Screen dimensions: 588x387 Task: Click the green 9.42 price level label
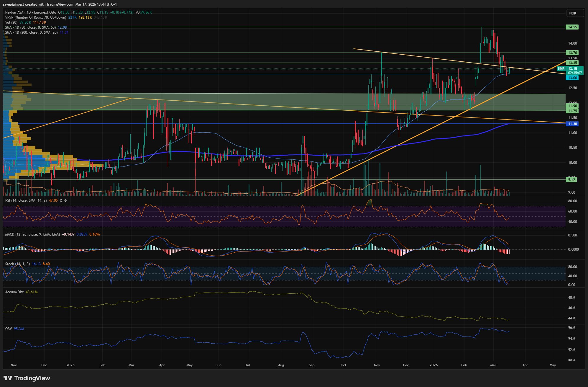point(571,179)
